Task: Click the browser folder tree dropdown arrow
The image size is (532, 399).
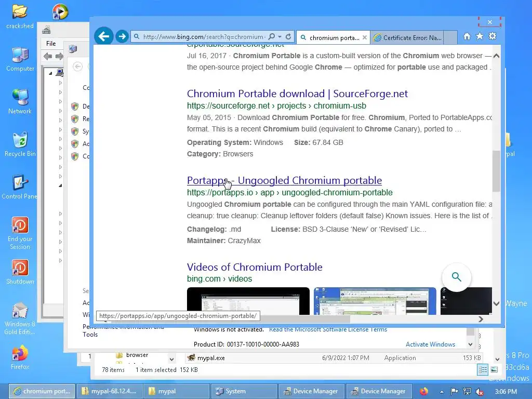Action: pyautogui.click(x=171, y=359)
